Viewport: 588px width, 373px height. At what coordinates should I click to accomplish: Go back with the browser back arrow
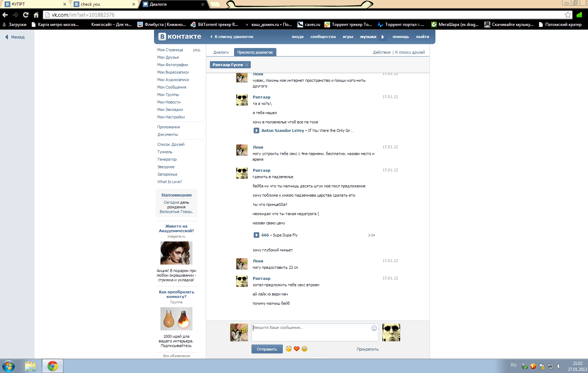pos(5,15)
